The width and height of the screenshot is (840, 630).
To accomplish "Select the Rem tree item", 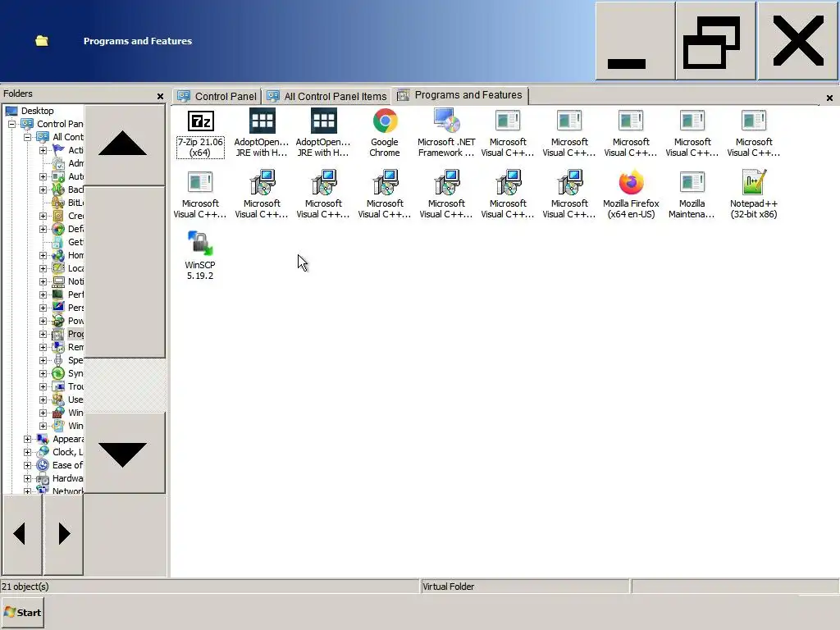I will point(75,347).
